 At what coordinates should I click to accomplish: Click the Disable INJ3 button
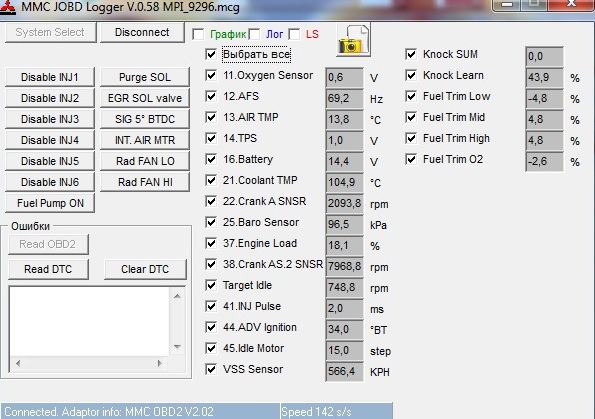pos(50,119)
